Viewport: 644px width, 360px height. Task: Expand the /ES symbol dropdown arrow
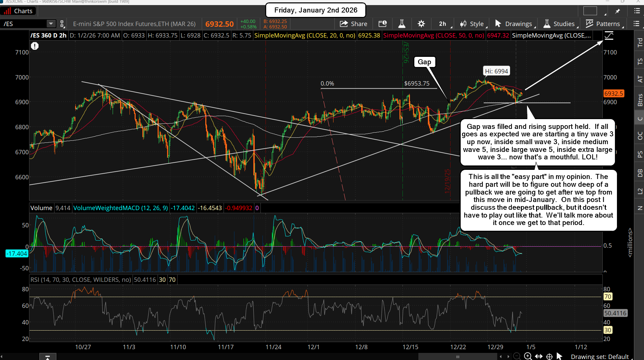click(51, 24)
